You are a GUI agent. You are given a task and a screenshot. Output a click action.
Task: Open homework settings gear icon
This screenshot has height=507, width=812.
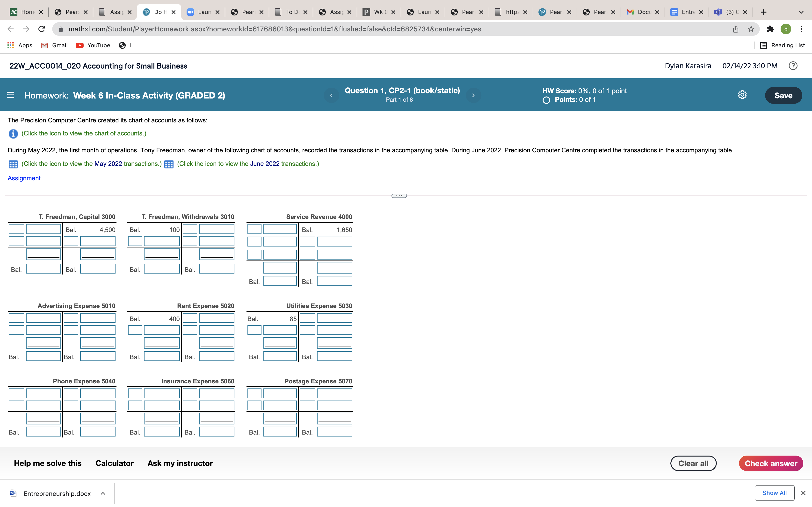click(x=742, y=95)
